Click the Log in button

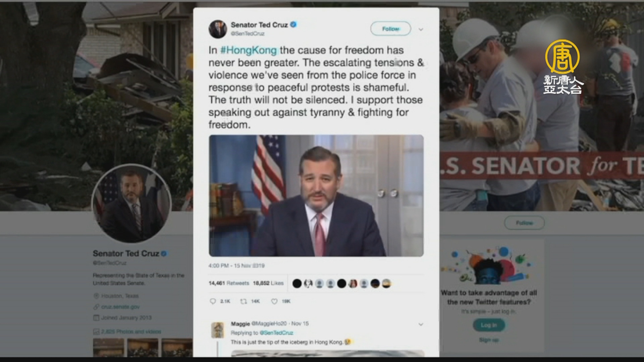pos(489,325)
